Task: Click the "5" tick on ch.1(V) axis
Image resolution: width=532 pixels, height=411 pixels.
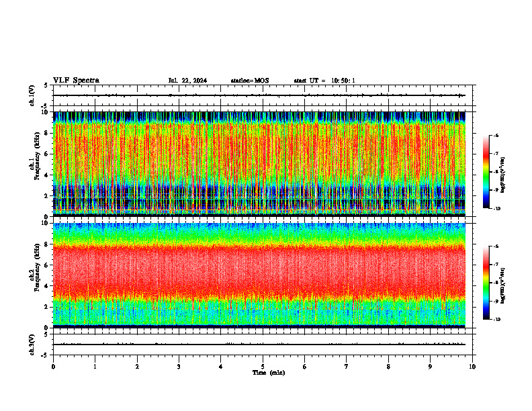Action: (x=46, y=85)
